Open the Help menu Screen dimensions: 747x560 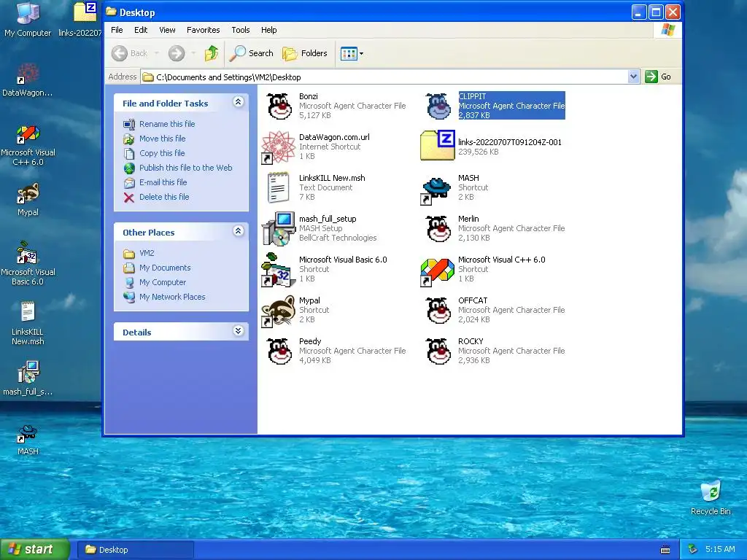(x=268, y=30)
